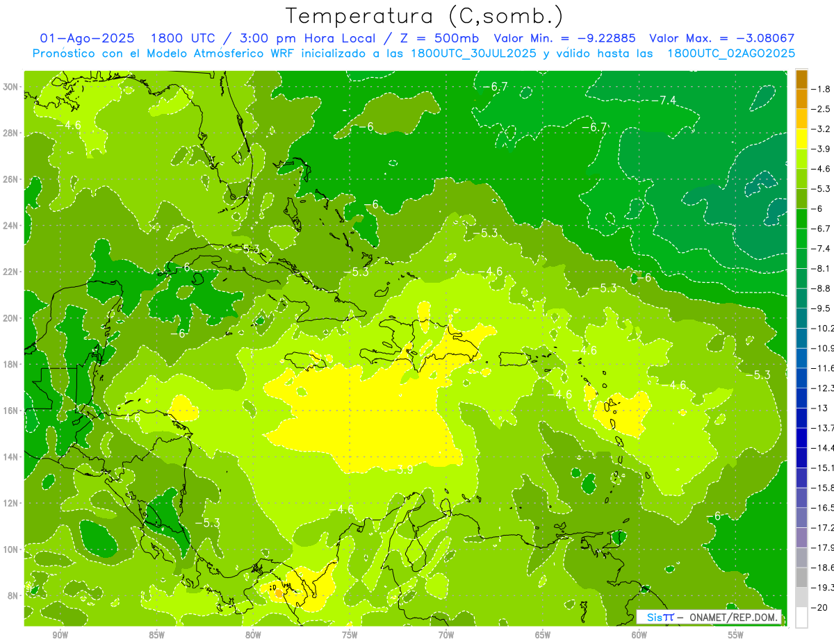
Task: Click the colorbar label '-13.7'
Action: [822, 427]
